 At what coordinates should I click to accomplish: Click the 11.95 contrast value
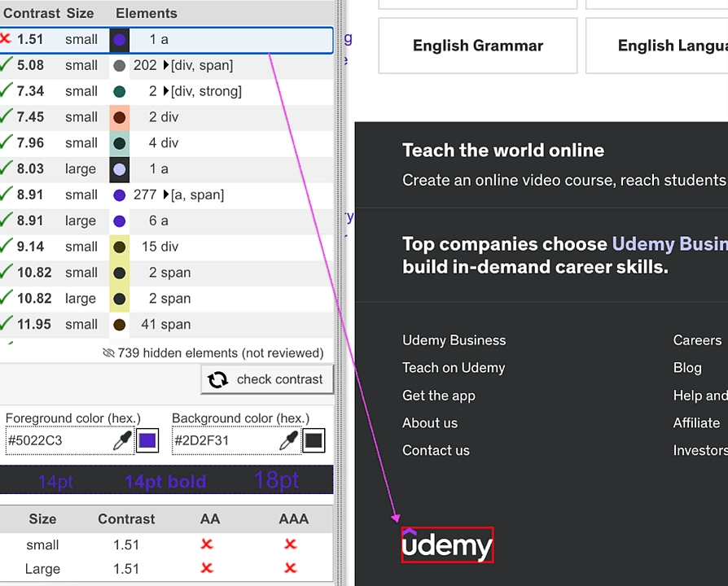34,324
